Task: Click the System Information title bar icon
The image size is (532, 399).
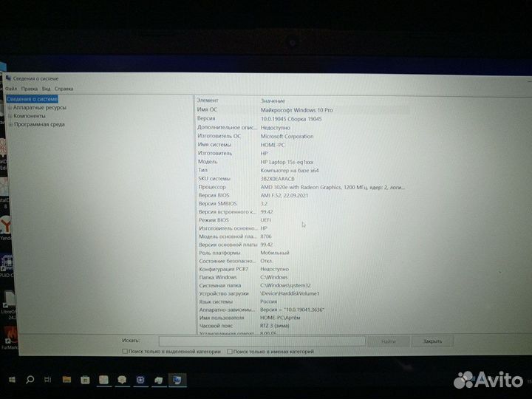Action: [x=8, y=78]
